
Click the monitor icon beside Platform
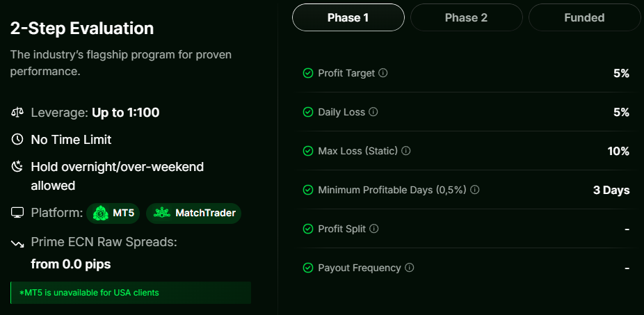(18, 213)
